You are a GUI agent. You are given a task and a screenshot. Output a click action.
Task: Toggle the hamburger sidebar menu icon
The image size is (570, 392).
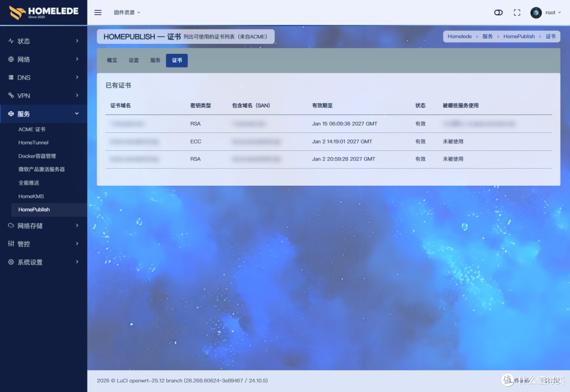[x=98, y=12]
